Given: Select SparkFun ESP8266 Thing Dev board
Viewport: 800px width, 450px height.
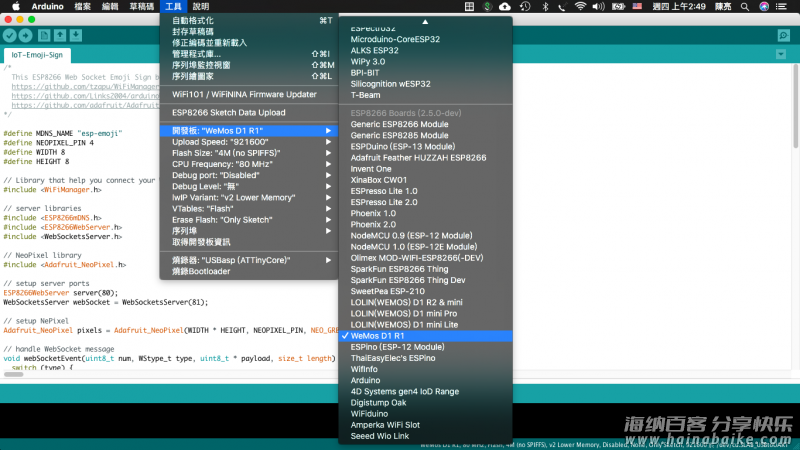Looking at the screenshot, I should [426, 280].
